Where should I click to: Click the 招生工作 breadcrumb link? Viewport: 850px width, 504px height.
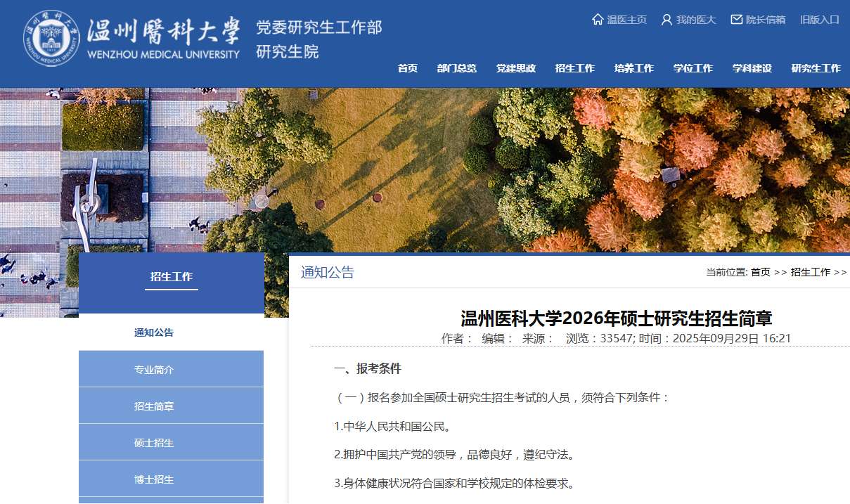[x=810, y=272]
